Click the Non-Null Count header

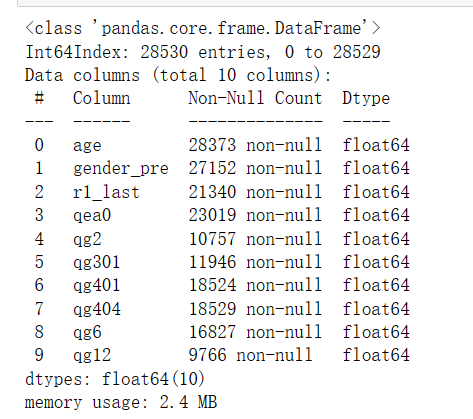click(255, 98)
